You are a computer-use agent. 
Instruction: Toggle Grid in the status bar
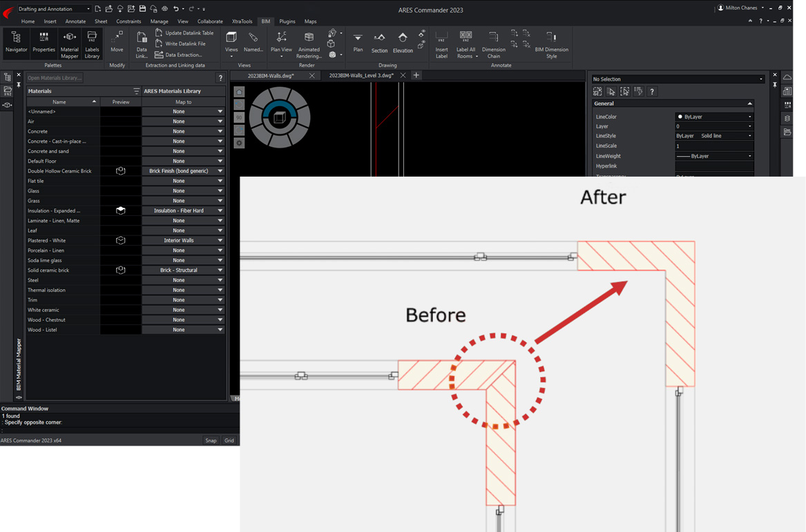point(229,441)
